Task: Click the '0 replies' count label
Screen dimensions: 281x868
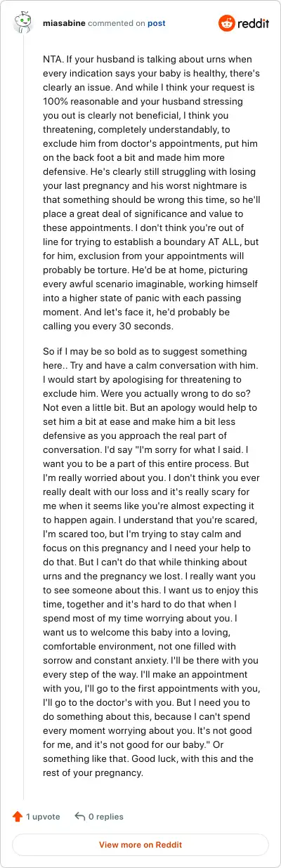Action: [106, 817]
